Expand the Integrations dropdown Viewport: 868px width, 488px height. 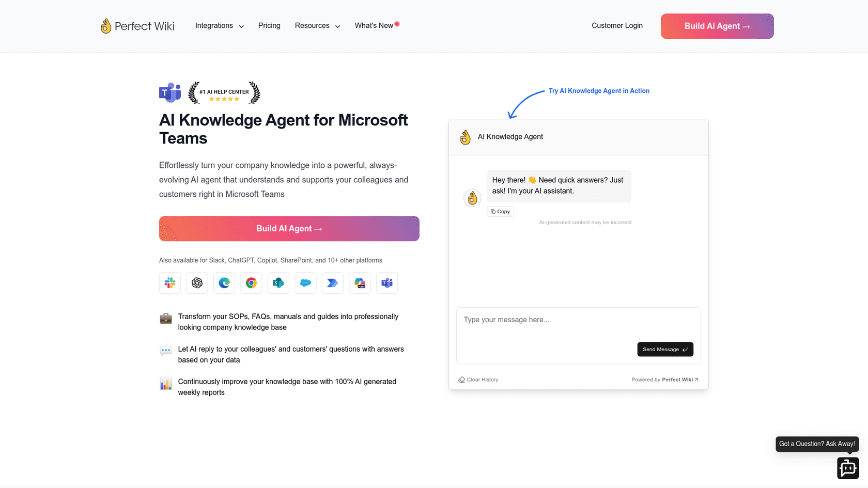(x=219, y=25)
